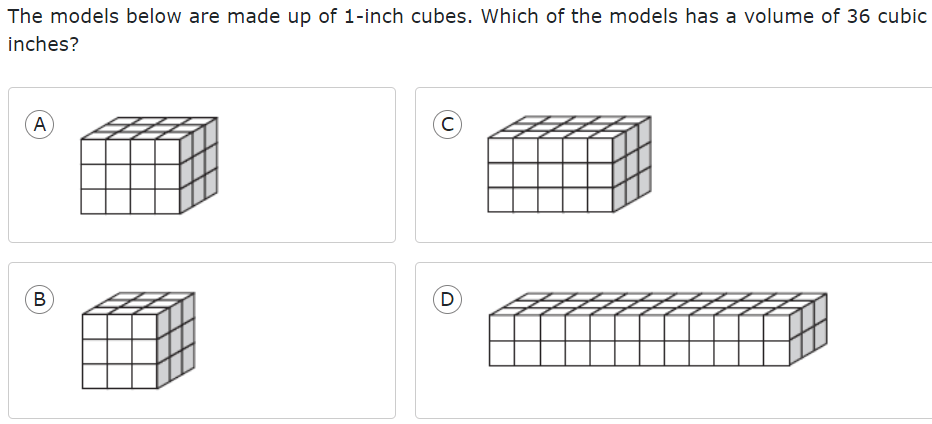Select answer choice B radio button
The image size is (932, 424).
39,298
